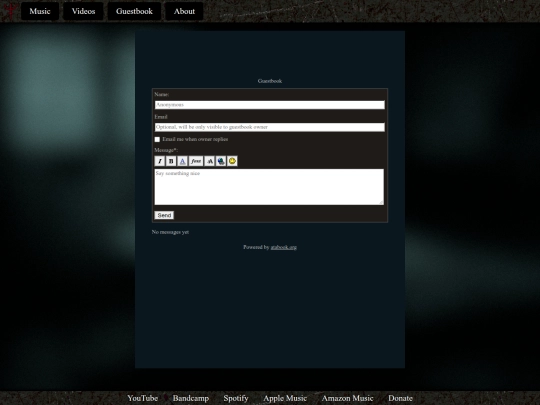Click the "No messages yet" text

point(170,232)
